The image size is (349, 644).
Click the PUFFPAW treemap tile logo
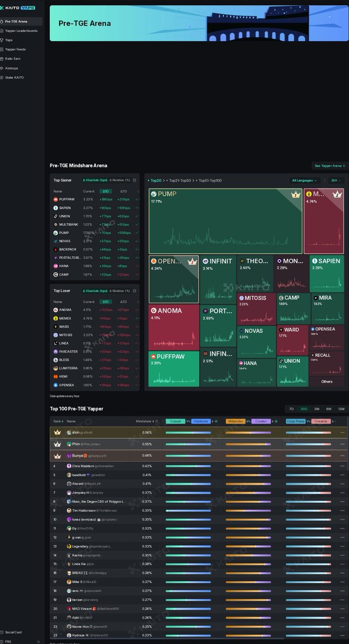pos(154,356)
